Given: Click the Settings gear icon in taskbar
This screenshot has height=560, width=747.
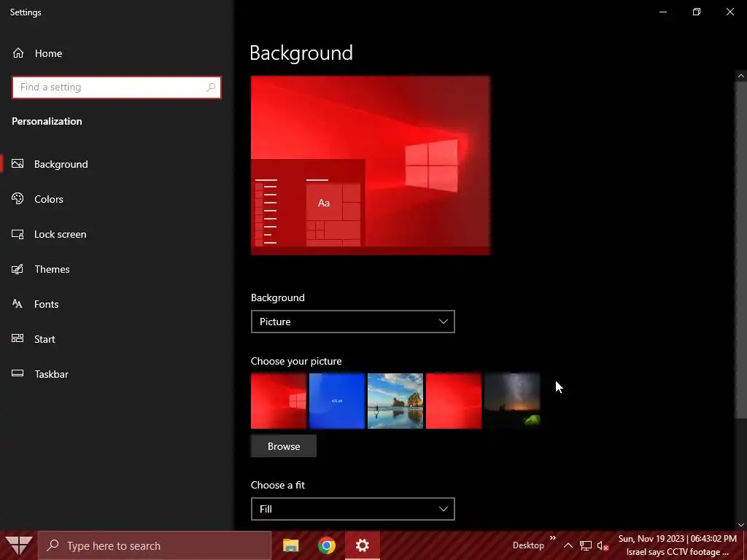Looking at the screenshot, I should click(362, 545).
